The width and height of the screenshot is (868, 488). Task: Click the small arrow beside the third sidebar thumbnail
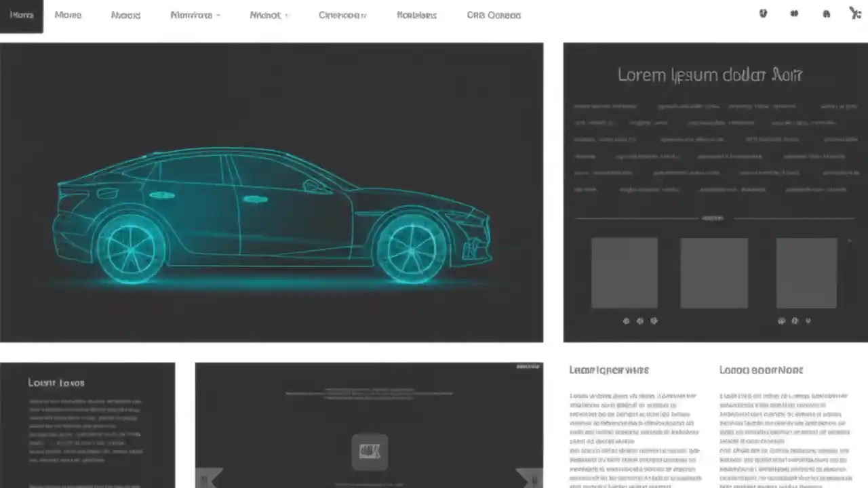click(x=848, y=240)
